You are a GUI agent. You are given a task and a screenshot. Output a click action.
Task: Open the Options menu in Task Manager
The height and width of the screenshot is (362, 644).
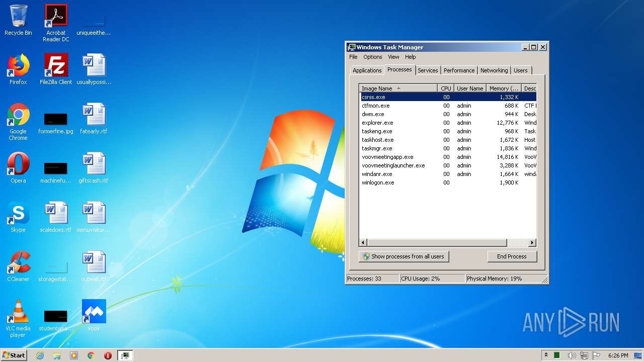[373, 57]
